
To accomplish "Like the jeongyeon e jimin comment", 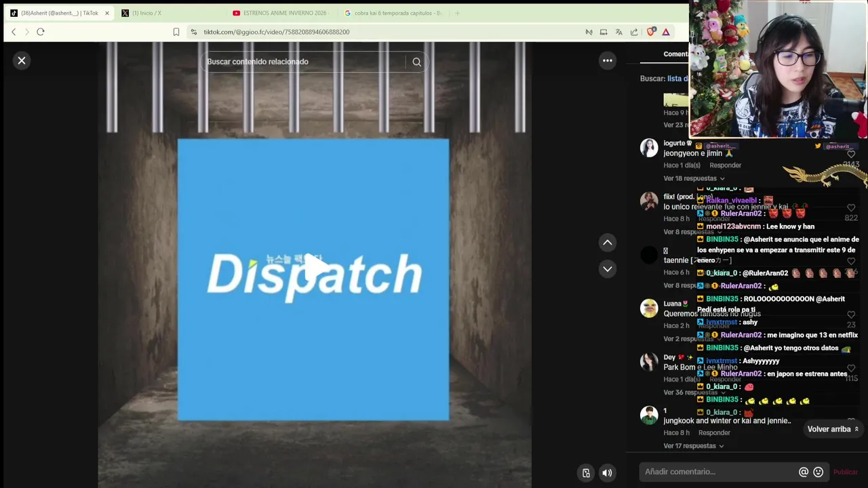I will [x=851, y=155].
